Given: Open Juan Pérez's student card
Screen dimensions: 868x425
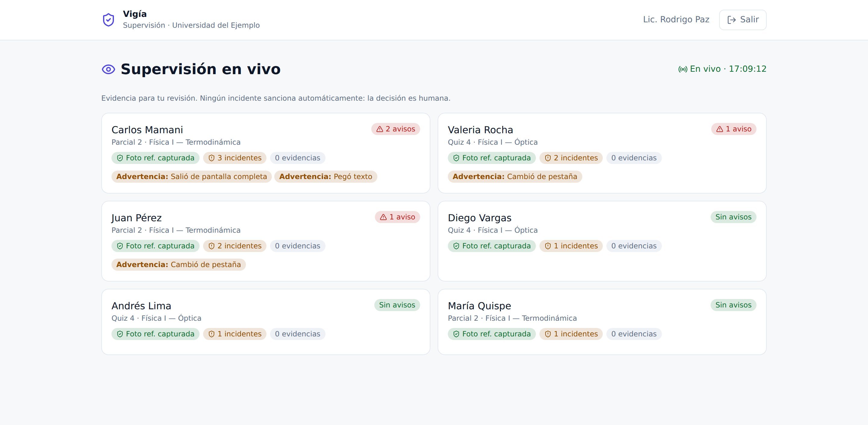Looking at the screenshot, I should click(x=266, y=241).
